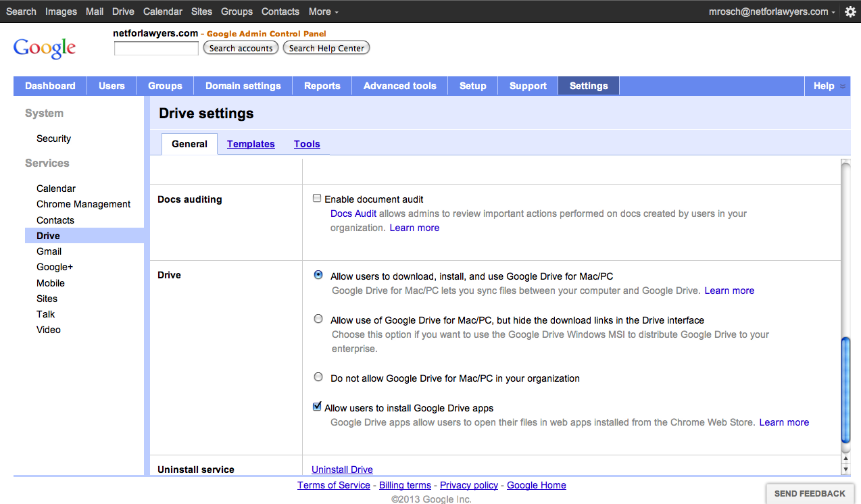Expand the Help menu arrows

[843, 86]
